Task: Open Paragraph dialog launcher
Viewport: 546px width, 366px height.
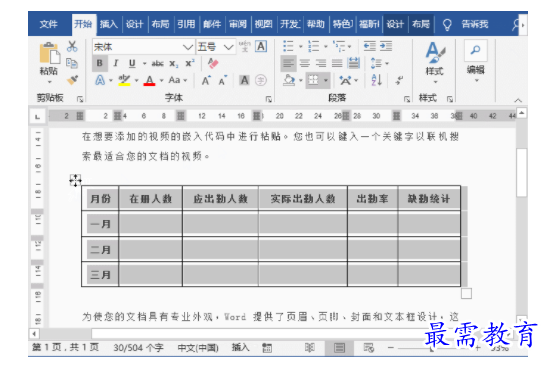Action: point(406,99)
